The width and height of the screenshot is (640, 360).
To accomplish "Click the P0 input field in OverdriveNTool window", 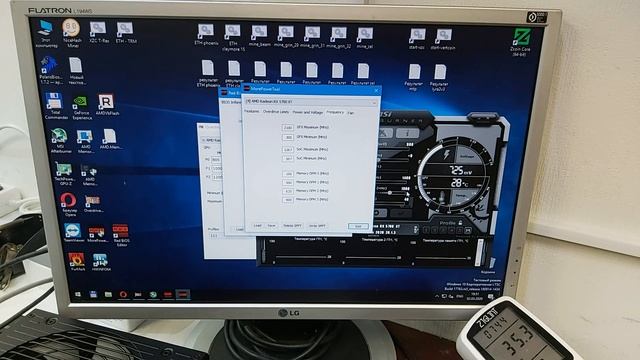I will click(216, 160).
